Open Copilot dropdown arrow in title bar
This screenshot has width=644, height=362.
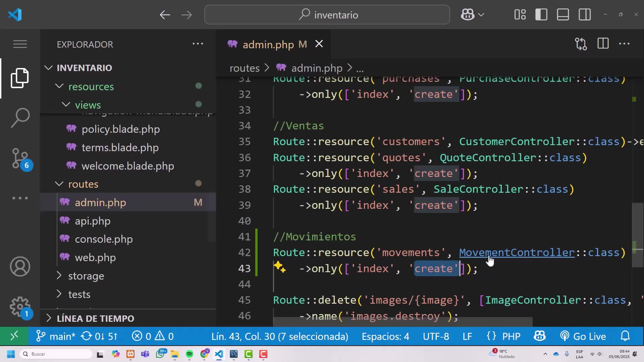(x=481, y=15)
